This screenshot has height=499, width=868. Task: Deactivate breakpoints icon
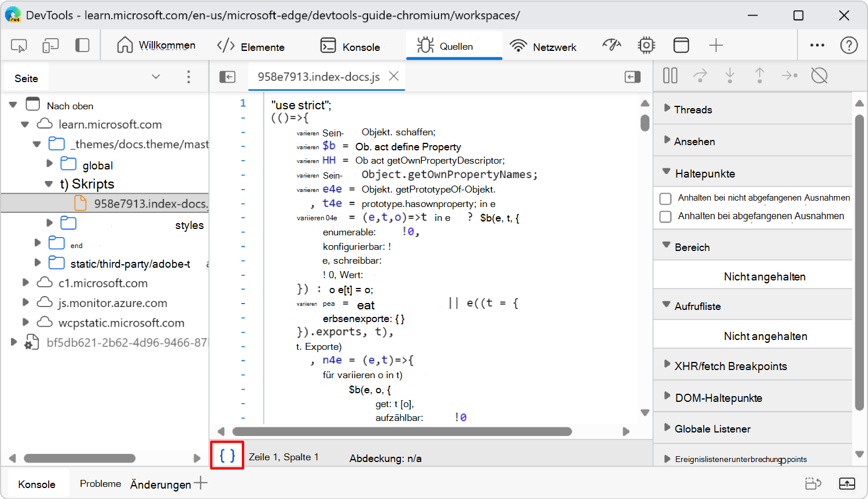819,76
